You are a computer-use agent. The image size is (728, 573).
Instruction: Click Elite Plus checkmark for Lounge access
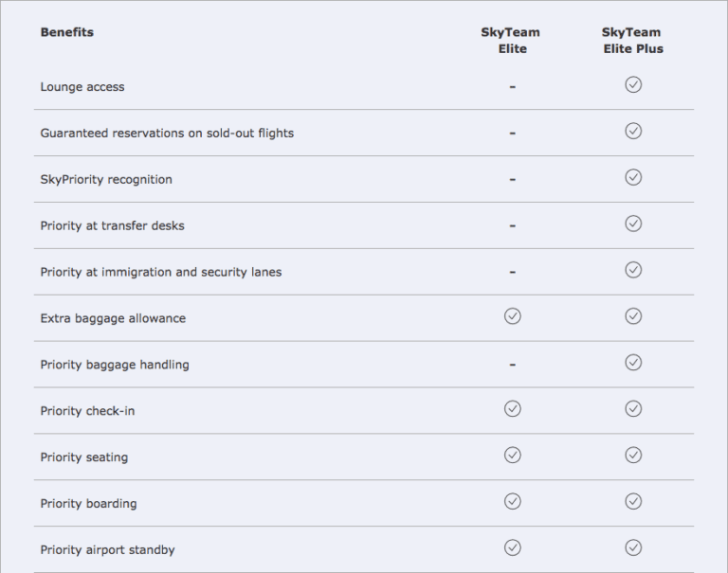pyautogui.click(x=633, y=85)
